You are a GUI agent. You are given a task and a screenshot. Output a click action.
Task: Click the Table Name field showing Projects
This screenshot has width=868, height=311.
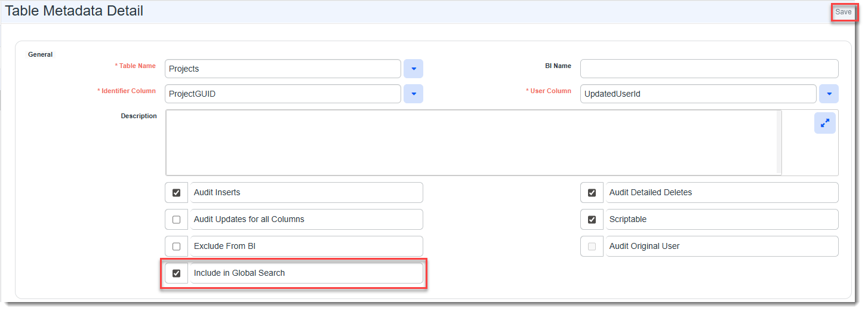pyautogui.click(x=282, y=69)
